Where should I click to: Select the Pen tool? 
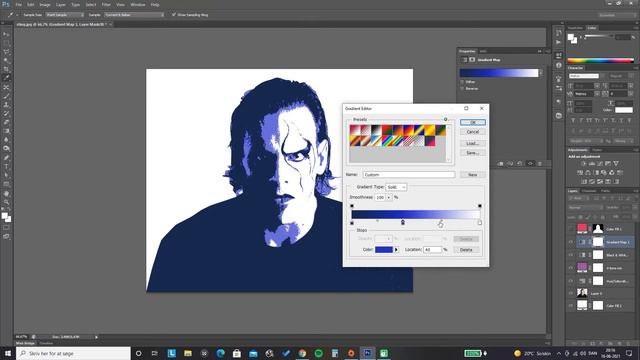[6, 158]
